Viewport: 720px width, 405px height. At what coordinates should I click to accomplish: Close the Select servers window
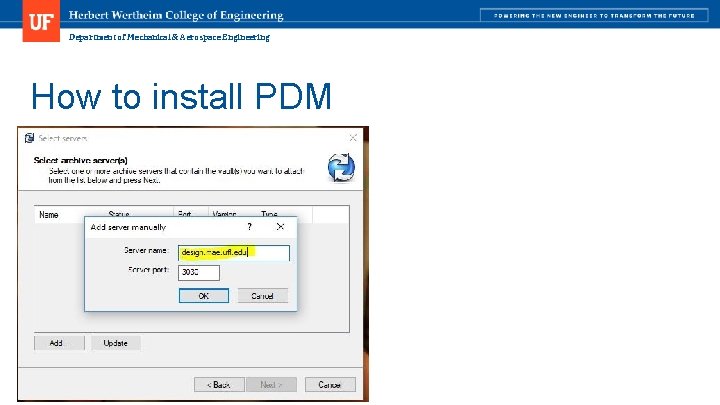click(x=353, y=138)
